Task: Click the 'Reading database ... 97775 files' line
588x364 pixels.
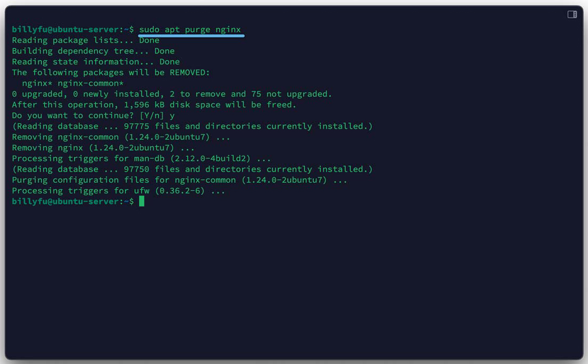Action: click(x=192, y=126)
